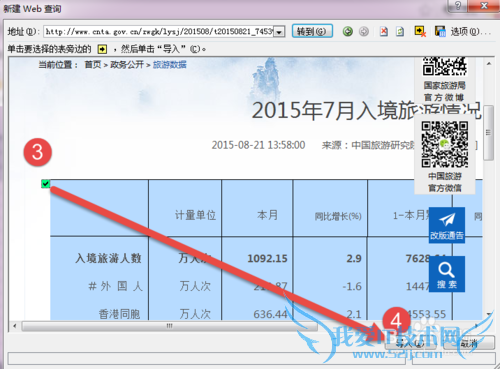The image size is (500, 369).
Task: Open 选项 (Options) settings
Action: (471, 32)
